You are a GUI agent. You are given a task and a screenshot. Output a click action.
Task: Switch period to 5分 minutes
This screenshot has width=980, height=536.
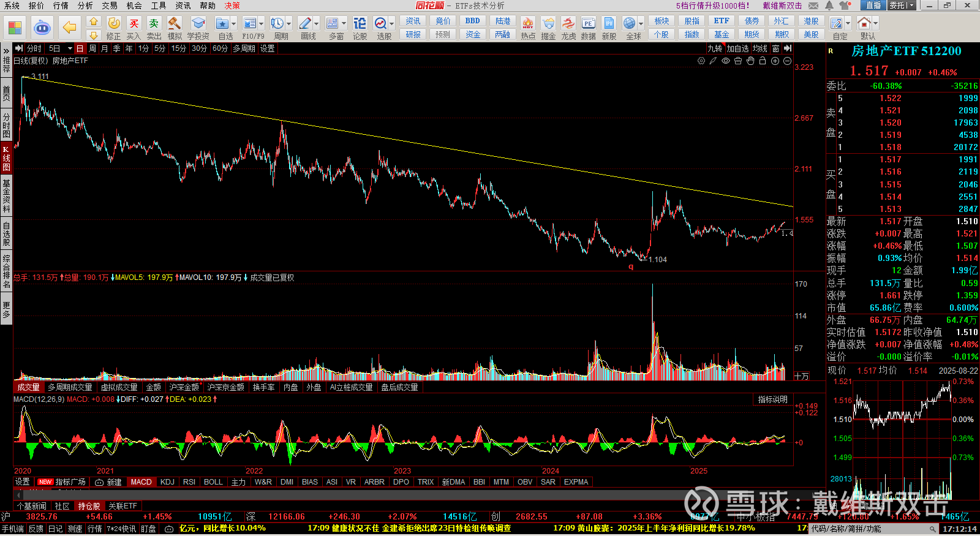[160, 48]
